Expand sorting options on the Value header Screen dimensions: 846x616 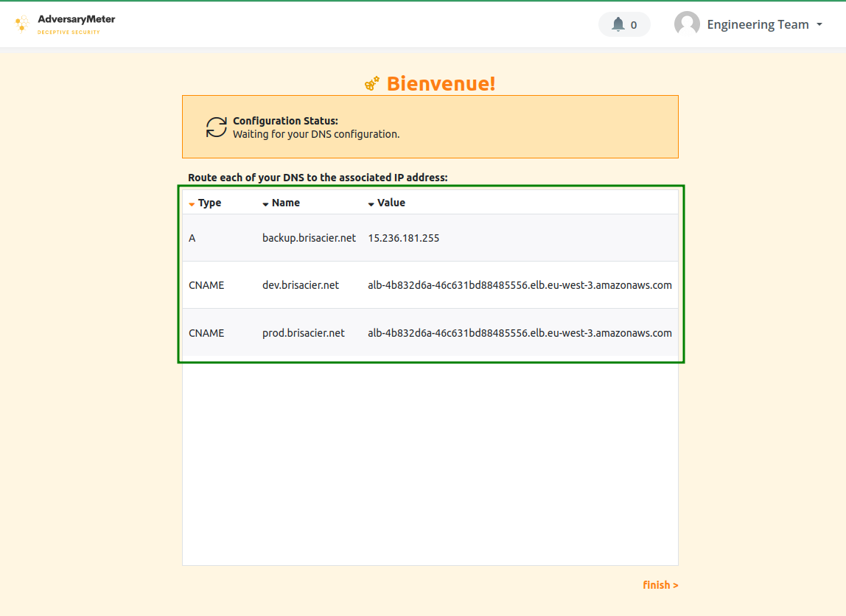(x=371, y=203)
